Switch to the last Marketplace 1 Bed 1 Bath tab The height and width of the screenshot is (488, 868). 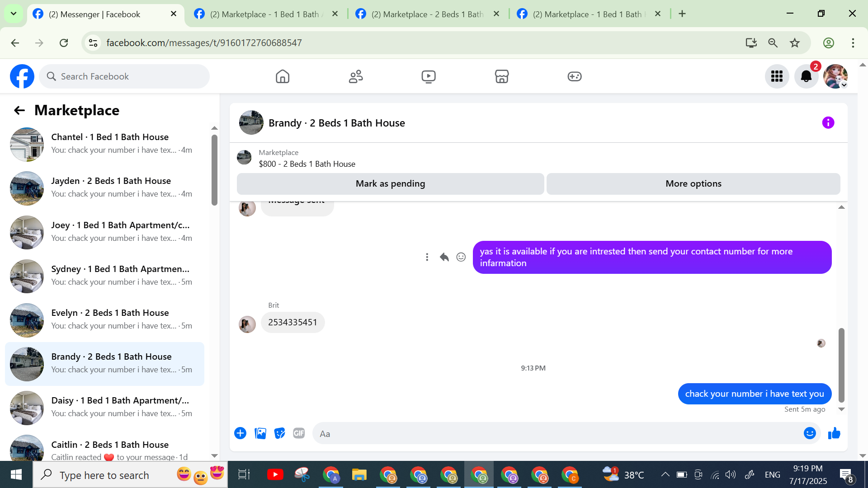tap(589, 14)
